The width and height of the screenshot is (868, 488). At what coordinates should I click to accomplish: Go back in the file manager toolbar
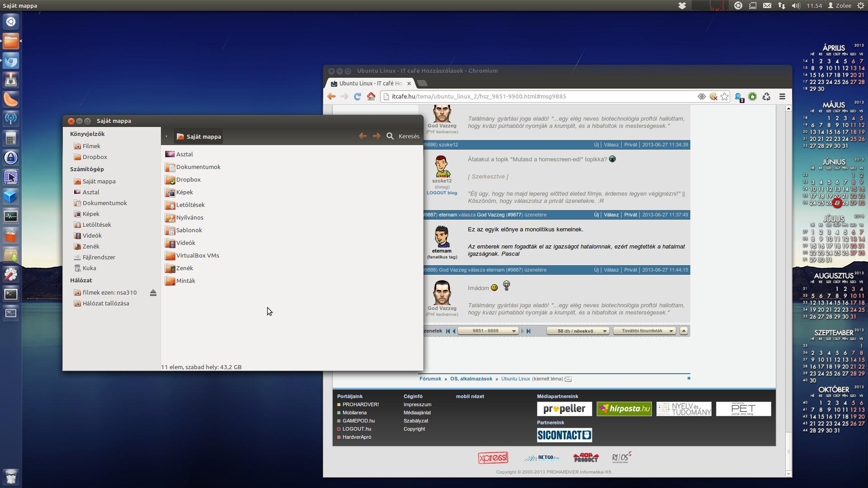tap(363, 136)
